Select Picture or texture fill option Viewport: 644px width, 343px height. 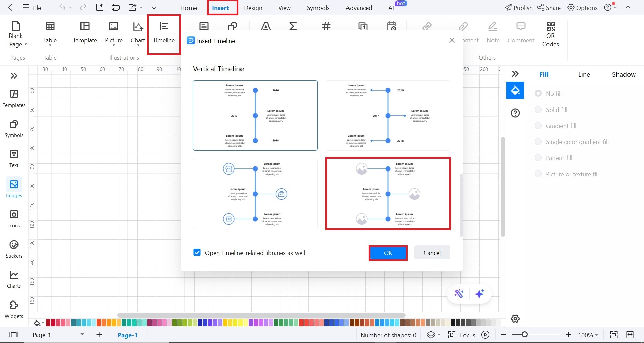click(x=538, y=174)
